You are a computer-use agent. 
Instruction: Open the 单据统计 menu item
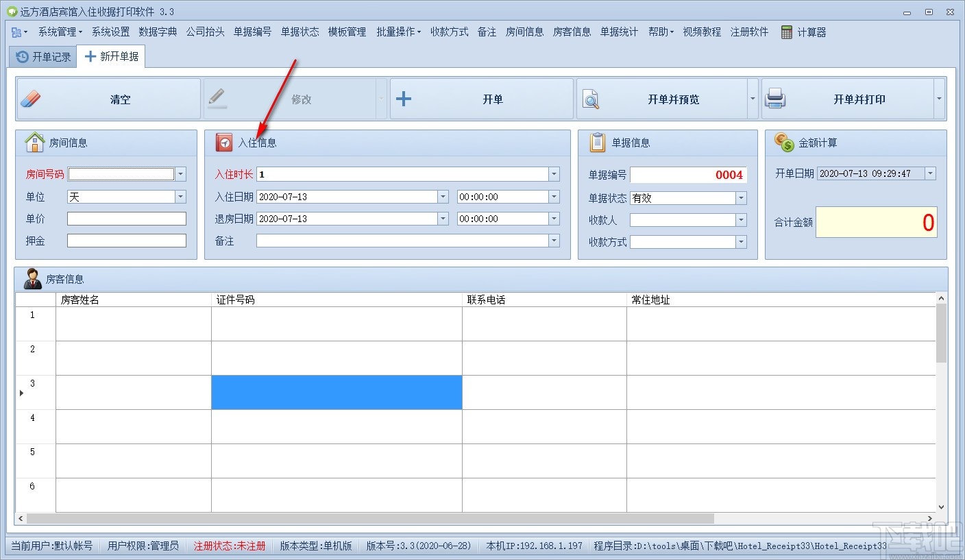[619, 32]
